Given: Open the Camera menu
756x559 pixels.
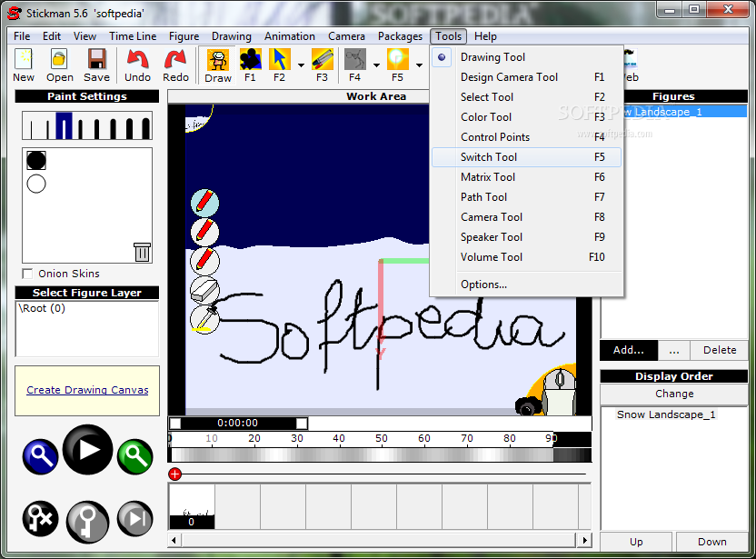Looking at the screenshot, I should click(x=346, y=36).
